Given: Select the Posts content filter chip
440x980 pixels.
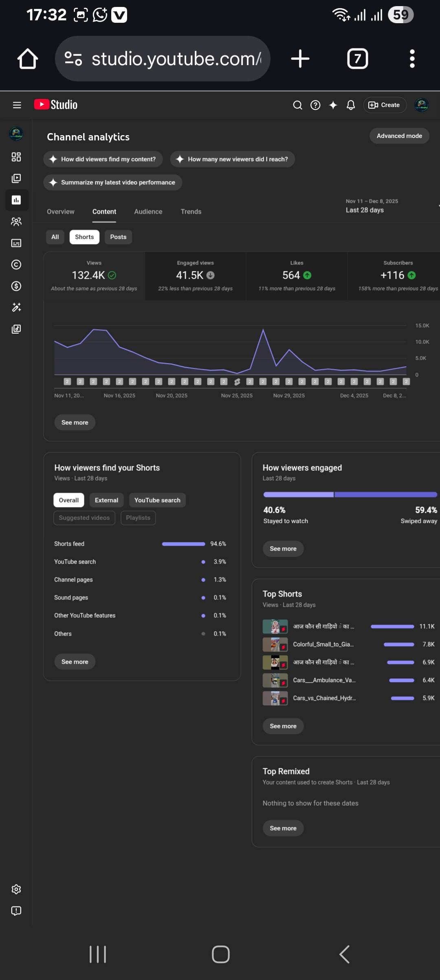Looking at the screenshot, I should (118, 237).
